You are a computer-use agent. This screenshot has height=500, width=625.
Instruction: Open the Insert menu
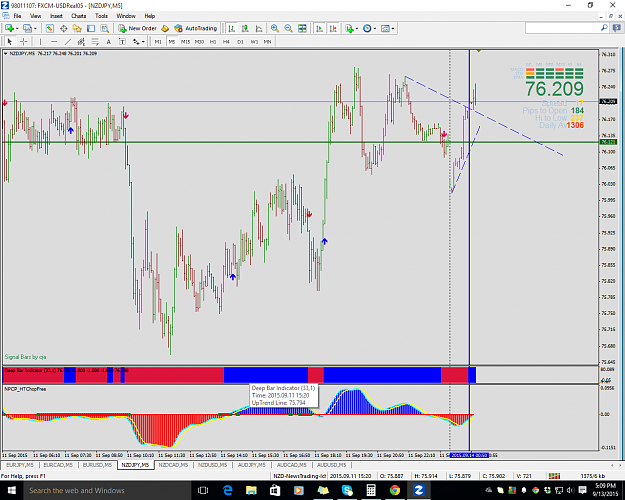point(56,16)
